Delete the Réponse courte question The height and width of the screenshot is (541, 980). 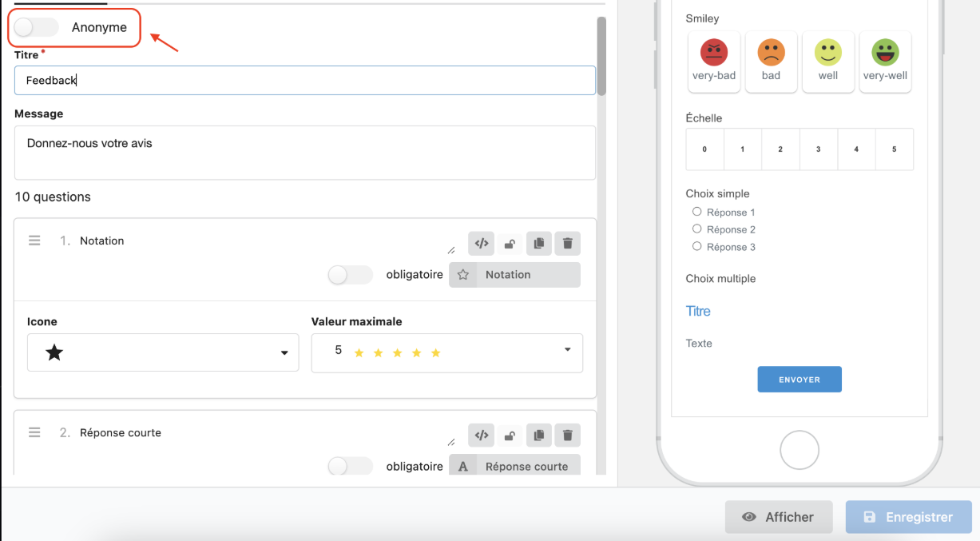tap(567, 436)
